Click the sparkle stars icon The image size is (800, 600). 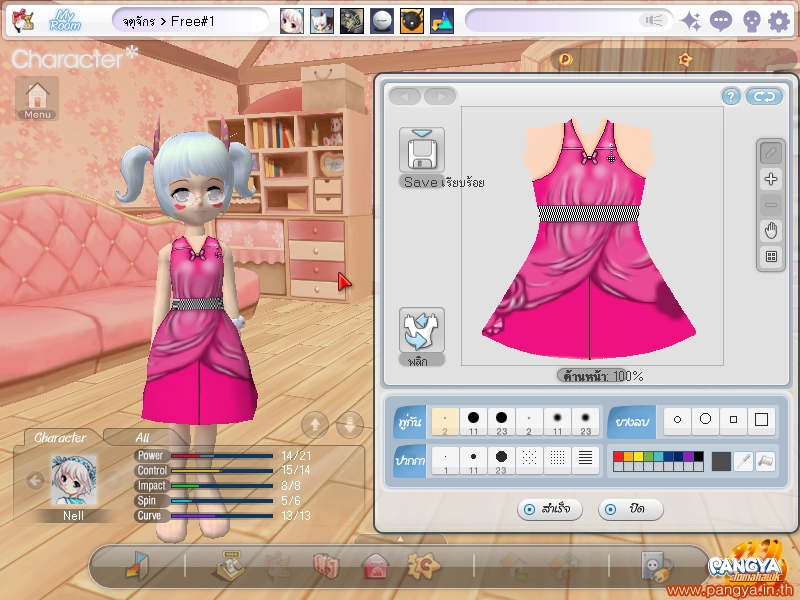(x=691, y=21)
